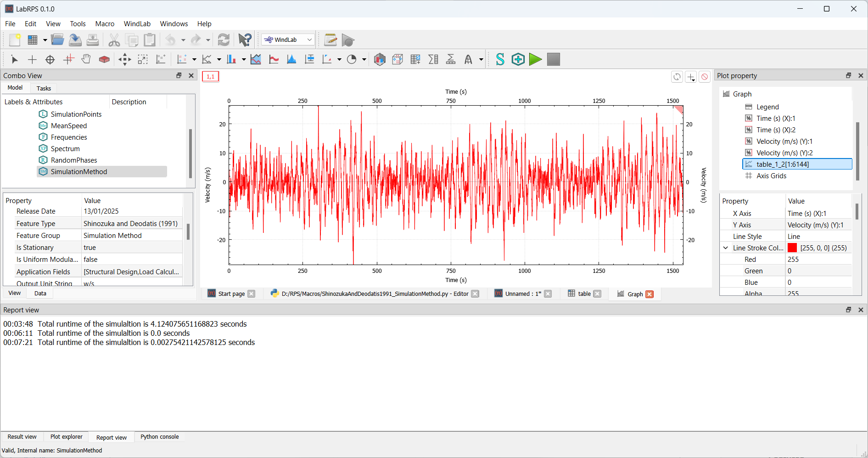Image resolution: width=868 pixels, height=458 pixels.
Task: Click the add layer plus icon above graph
Action: [x=690, y=77]
